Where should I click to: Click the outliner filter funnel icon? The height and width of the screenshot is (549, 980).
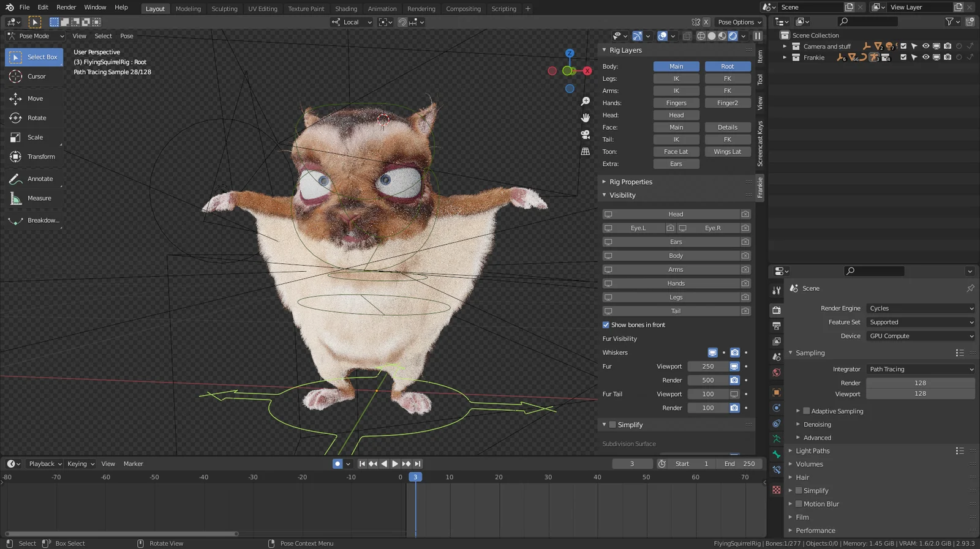point(949,21)
